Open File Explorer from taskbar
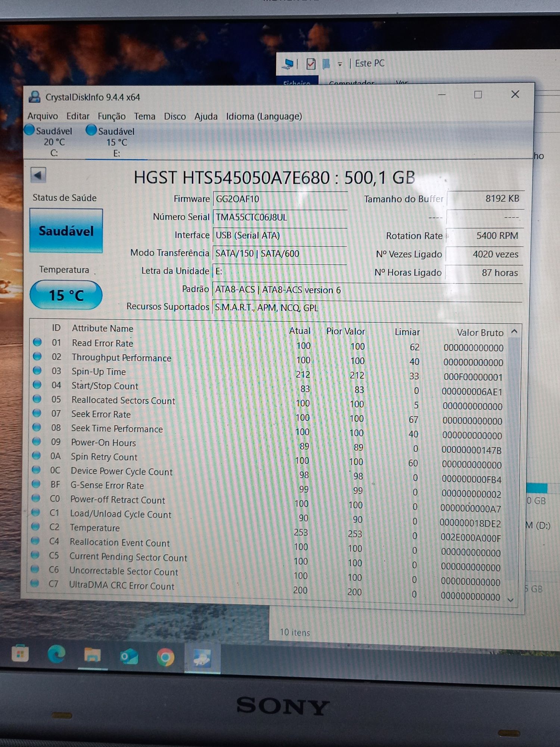The height and width of the screenshot is (747, 560). point(92,655)
